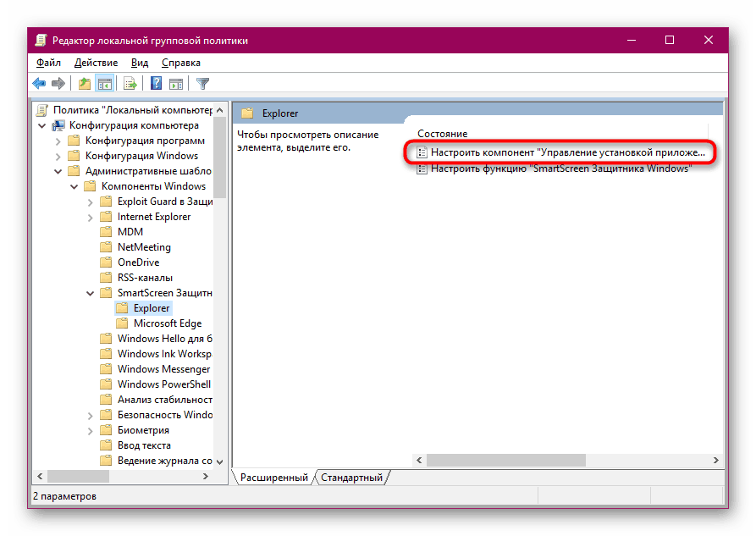The image size is (756, 536).
Task: Select the Explorer tree item
Action: 144,308
